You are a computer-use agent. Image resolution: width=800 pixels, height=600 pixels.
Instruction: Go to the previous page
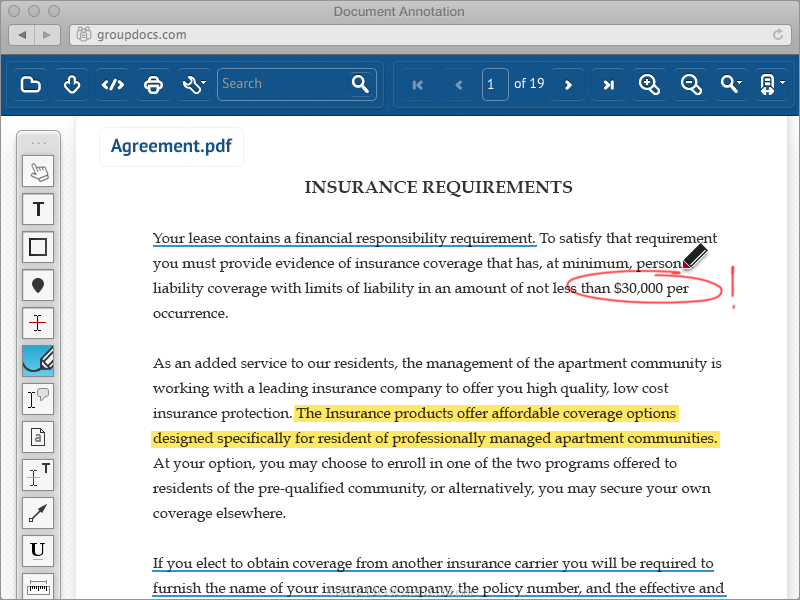[x=459, y=85]
